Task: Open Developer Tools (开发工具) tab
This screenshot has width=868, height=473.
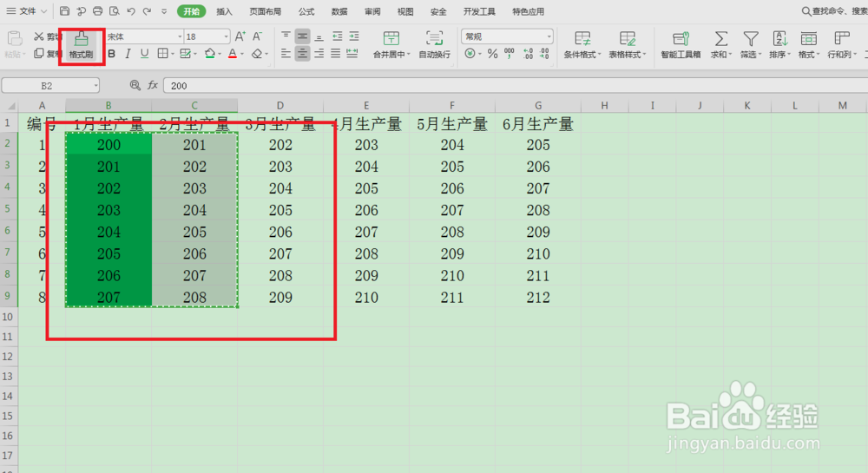Action: tap(479, 11)
